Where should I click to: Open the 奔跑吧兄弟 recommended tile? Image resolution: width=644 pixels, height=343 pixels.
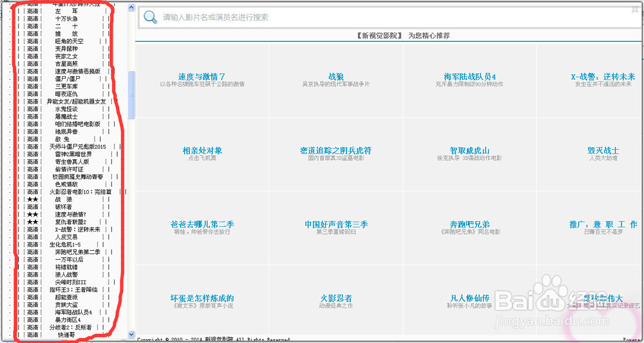tap(469, 224)
